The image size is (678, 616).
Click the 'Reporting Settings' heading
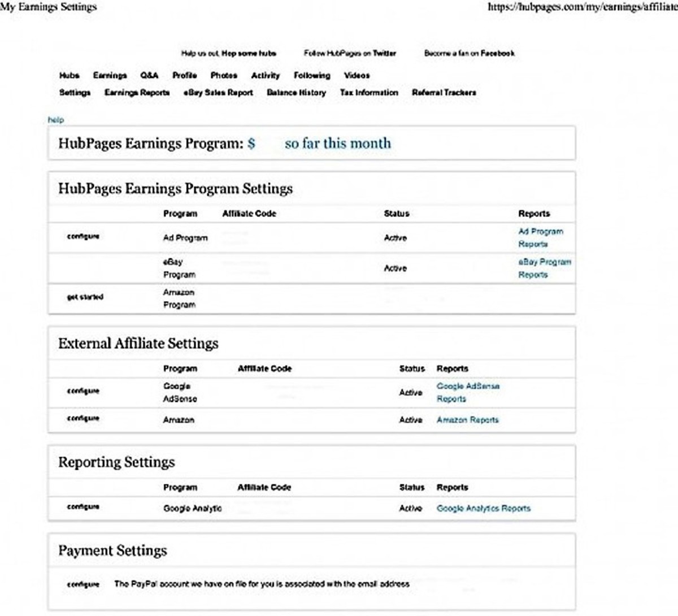tap(117, 462)
